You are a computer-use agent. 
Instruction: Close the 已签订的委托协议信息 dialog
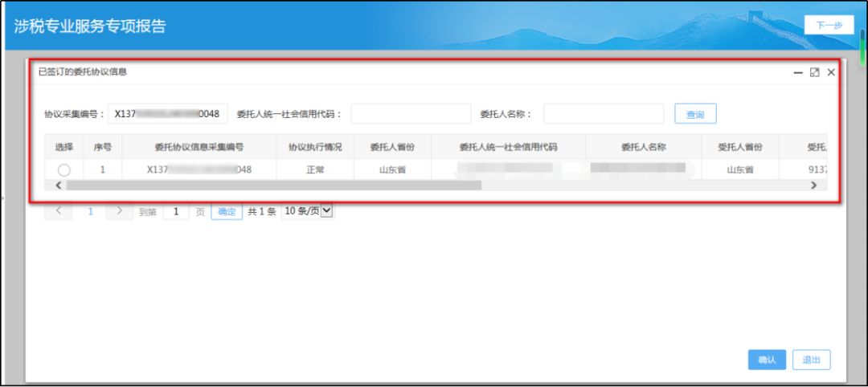(831, 72)
